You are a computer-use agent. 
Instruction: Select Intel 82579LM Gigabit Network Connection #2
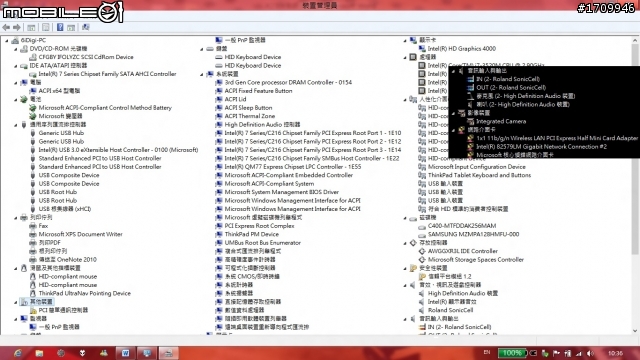[x=541, y=147]
